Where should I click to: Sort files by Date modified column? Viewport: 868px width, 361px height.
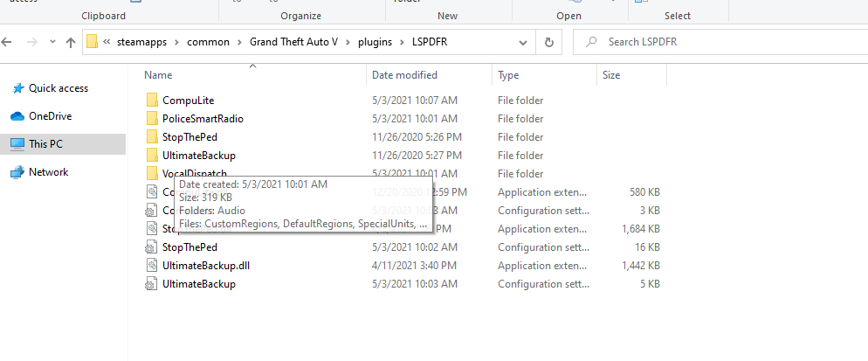404,75
